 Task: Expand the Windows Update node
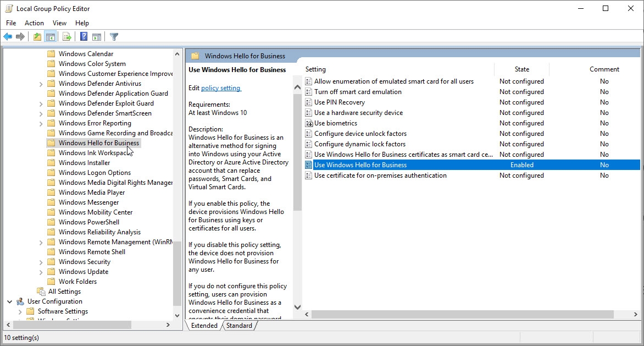pyautogui.click(x=41, y=271)
